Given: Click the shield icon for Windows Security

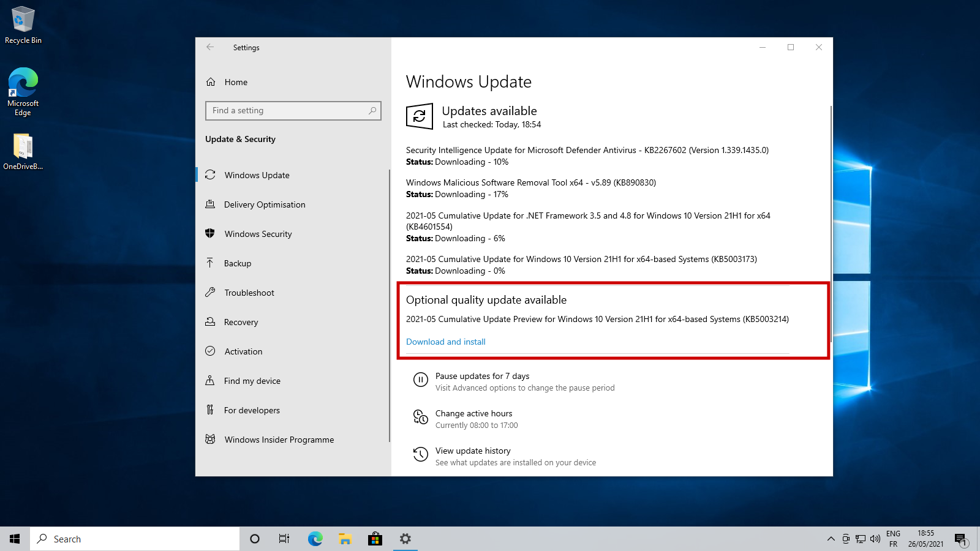Looking at the screenshot, I should pyautogui.click(x=210, y=233).
